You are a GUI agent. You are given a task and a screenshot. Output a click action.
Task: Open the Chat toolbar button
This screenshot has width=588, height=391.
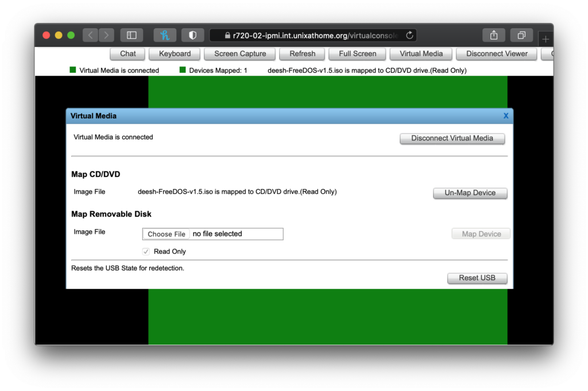[x=127, y=53]
